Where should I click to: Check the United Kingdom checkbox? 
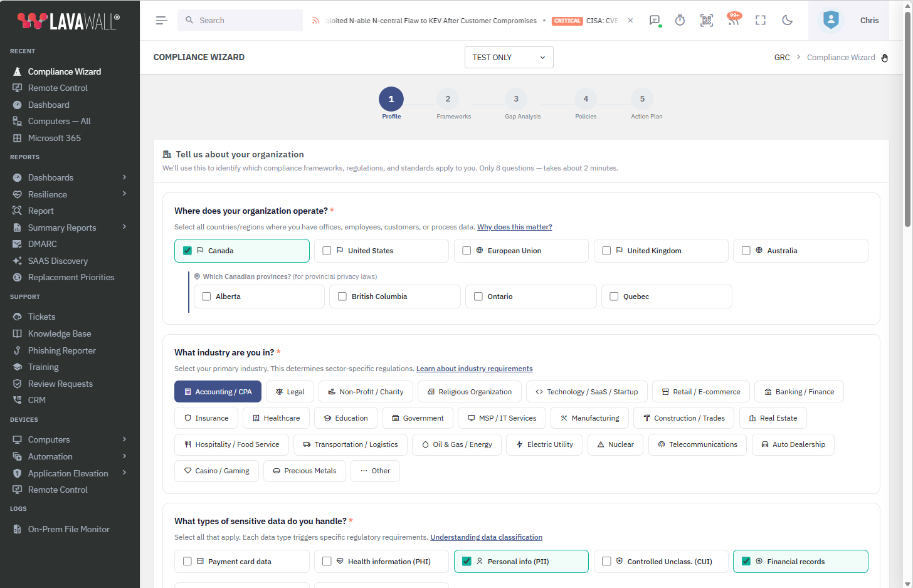(x=606, y=251)
